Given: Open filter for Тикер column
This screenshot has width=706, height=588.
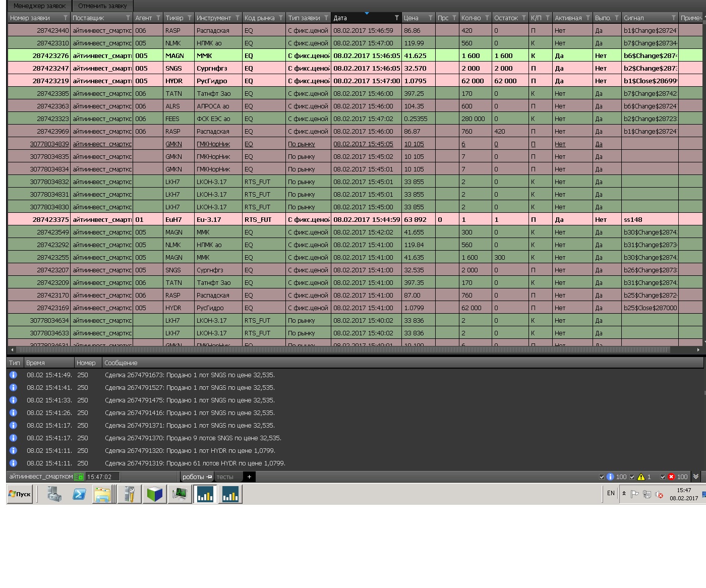Looking at the screenshot, I should tap(190, 18).
